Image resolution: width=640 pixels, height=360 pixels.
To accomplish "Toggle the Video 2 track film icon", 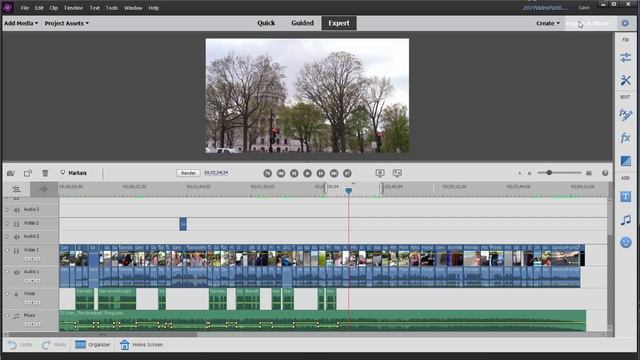I will [x=17, y=224].
